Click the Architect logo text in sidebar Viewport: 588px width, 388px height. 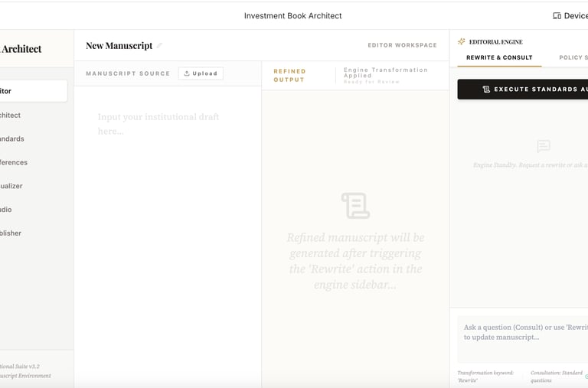tap(21, 49)
